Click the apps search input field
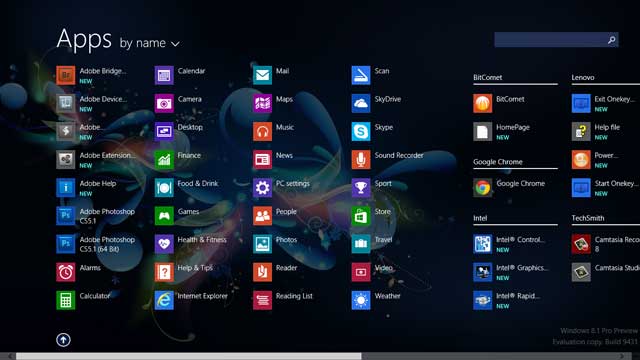640x360 pixels. [x=550, y=40]
